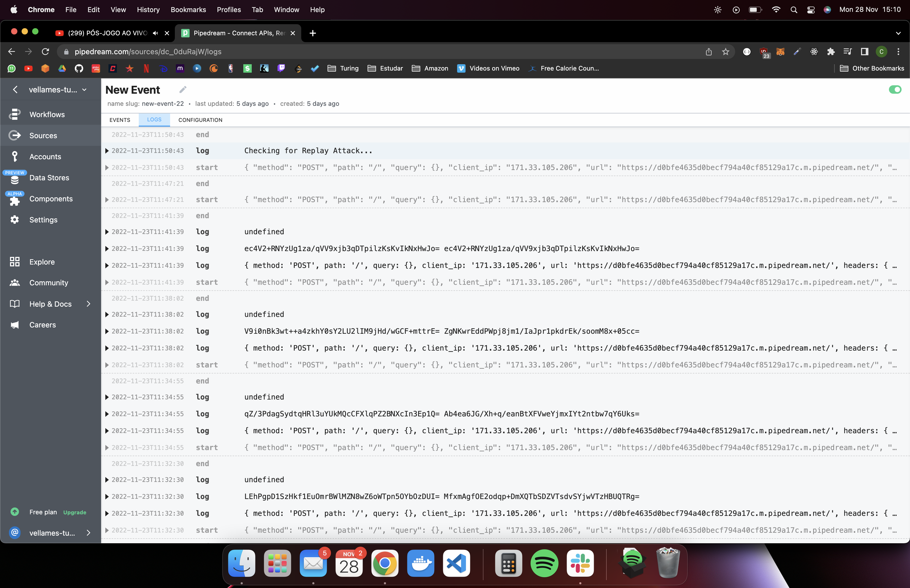Select Sources in the sidebar
The image size is (910, 588).
click(42, 135)
